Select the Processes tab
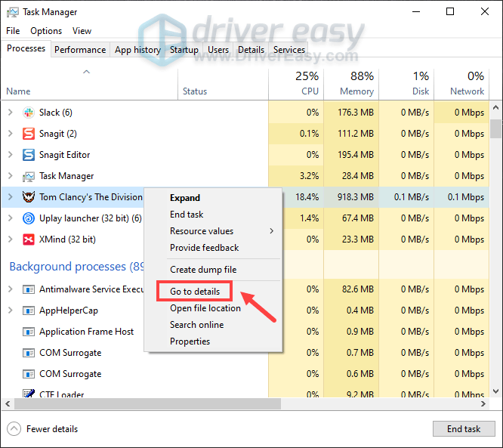 click(26, 48)
